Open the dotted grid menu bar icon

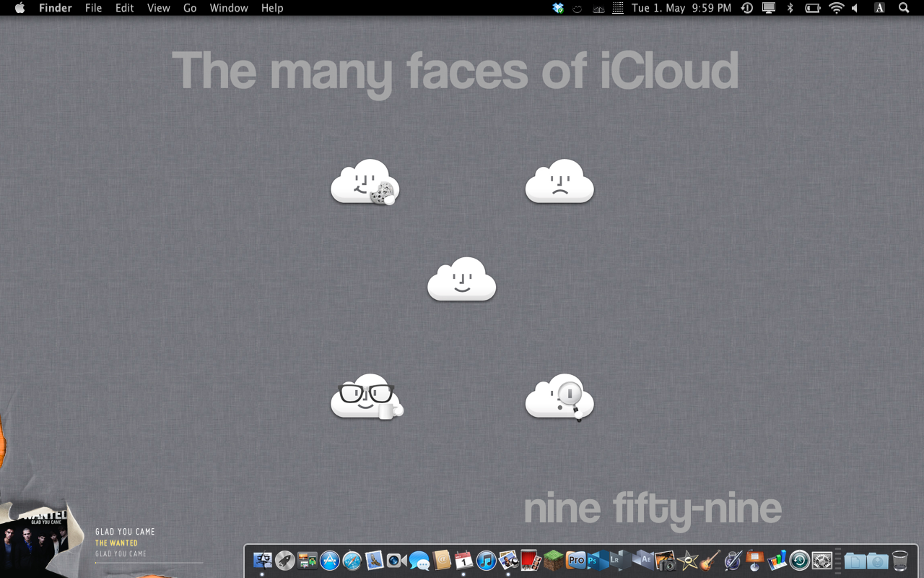click(618, 8)
